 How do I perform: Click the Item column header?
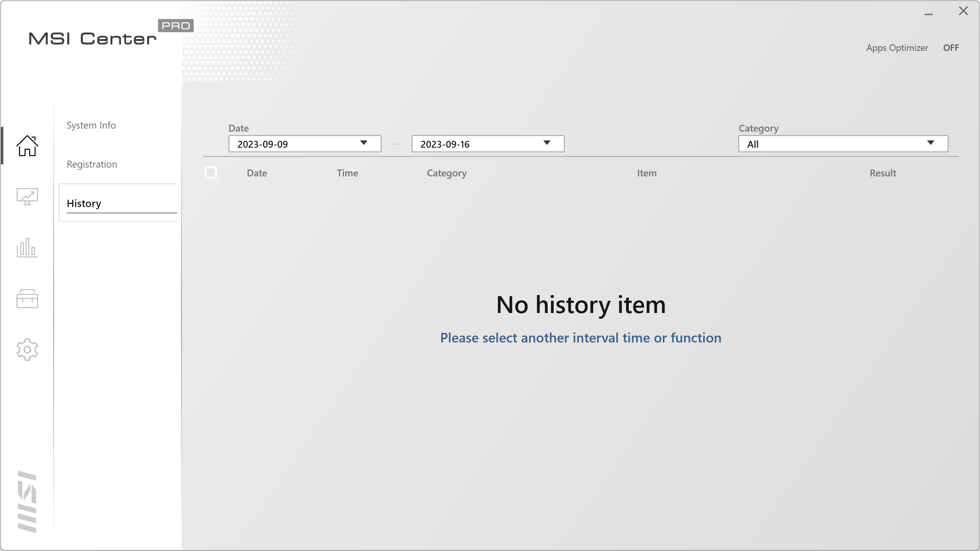(646, 173)
